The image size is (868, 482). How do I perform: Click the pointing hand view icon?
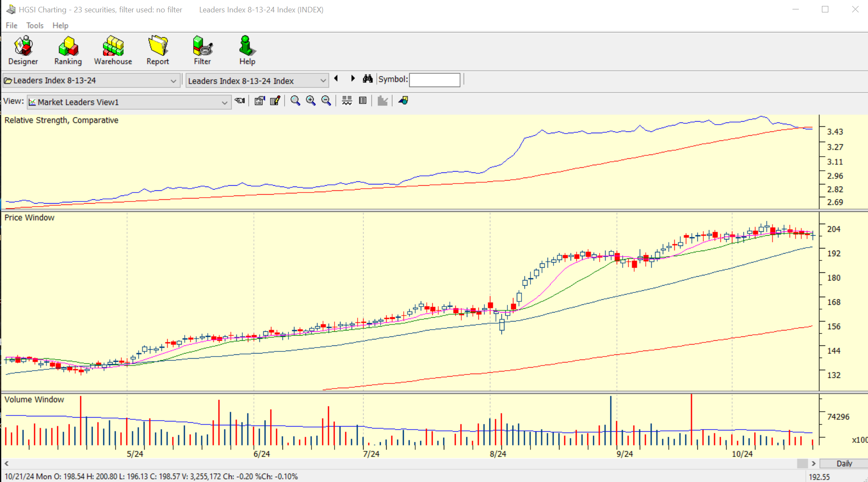pos(240,101)
